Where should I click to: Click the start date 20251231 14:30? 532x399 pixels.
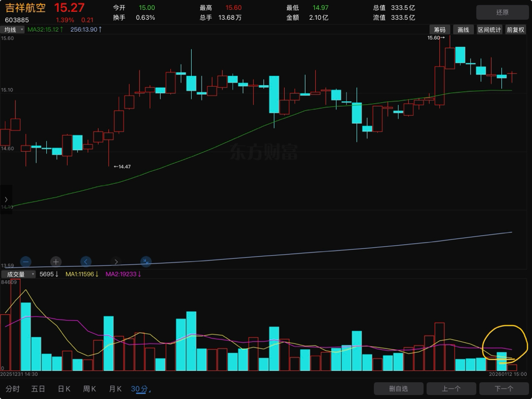coord(19,374)
